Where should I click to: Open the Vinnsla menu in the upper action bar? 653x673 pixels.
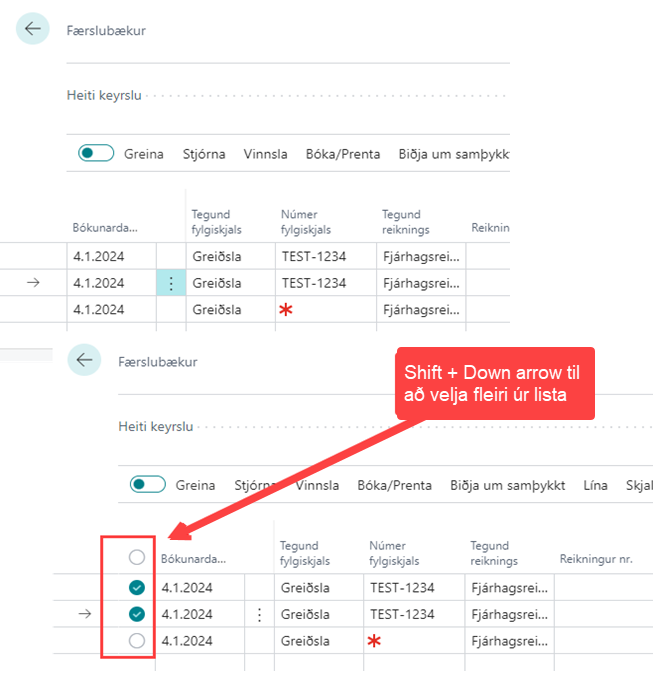[266, 154]
